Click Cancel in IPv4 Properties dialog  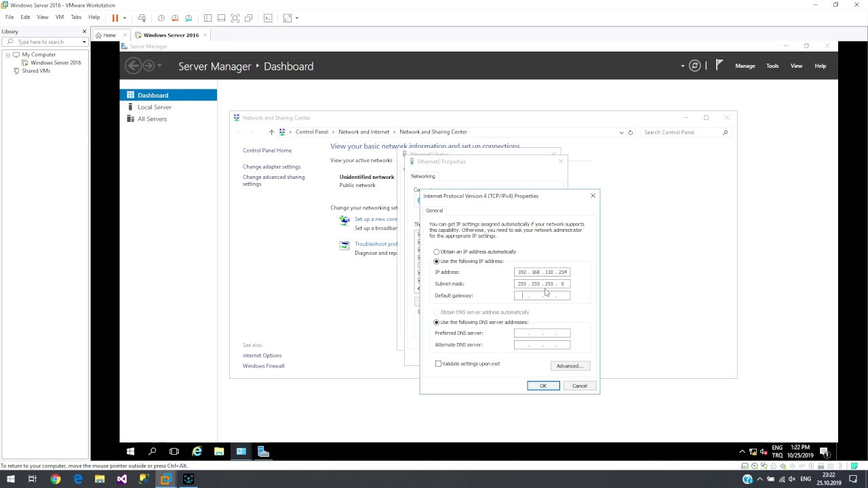(x=580, y=386)
